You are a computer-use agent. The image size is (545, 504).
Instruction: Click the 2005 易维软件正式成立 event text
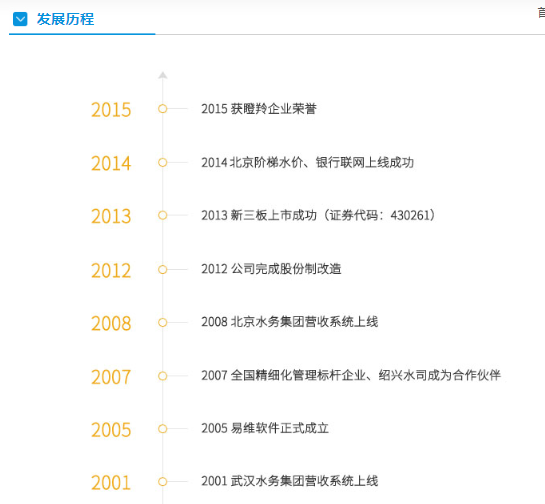pyautogui.click(x=265, y=428)
